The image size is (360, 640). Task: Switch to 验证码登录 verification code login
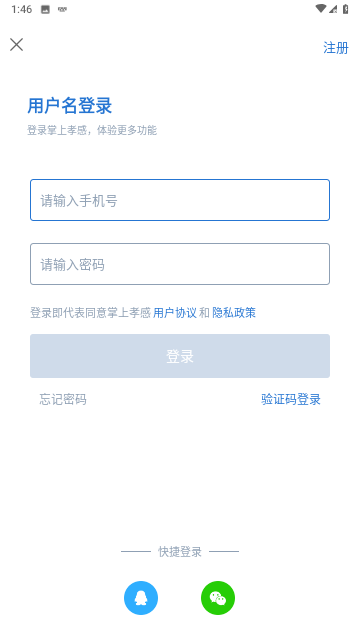tap(291, 399)
